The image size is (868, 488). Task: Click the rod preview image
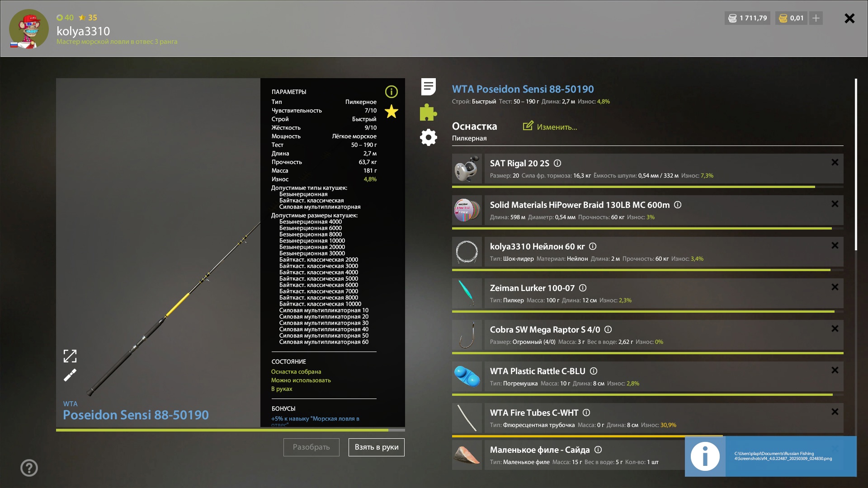158,253
